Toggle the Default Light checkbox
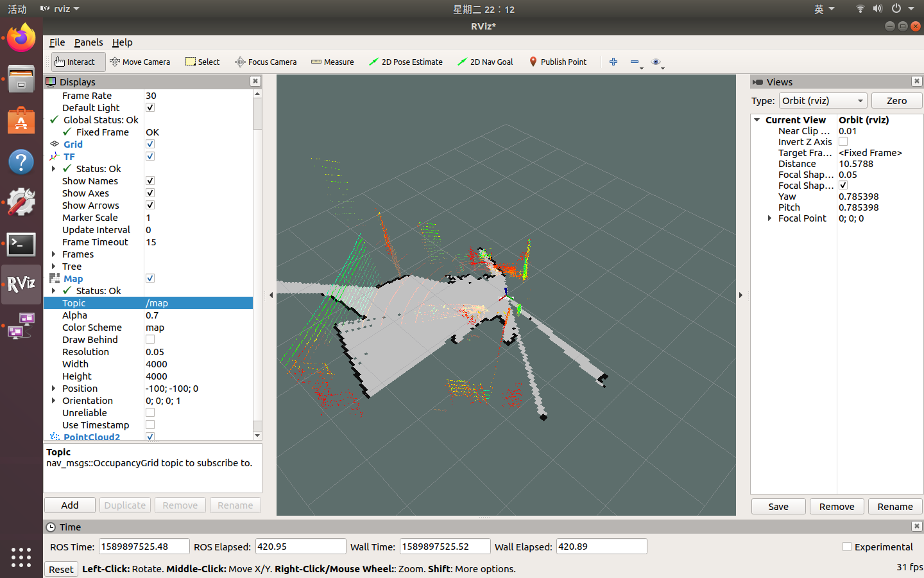 point(150,108)
